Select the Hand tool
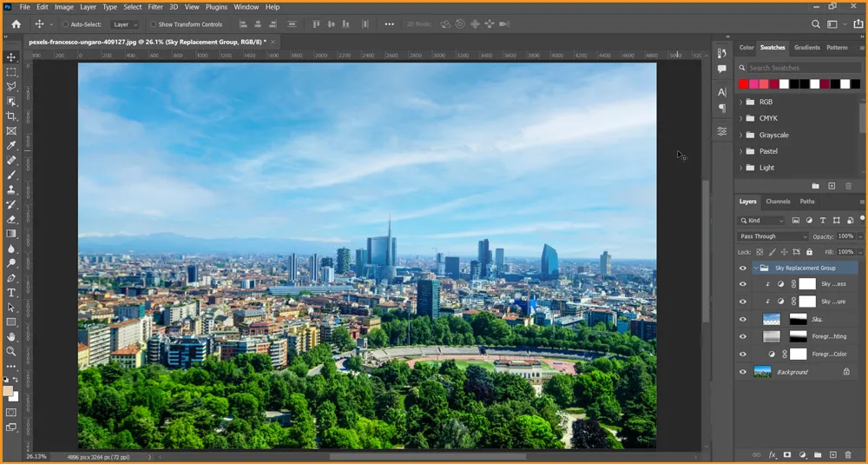The width and height of the screenshot is (868, 464). [x=11, y=337]
